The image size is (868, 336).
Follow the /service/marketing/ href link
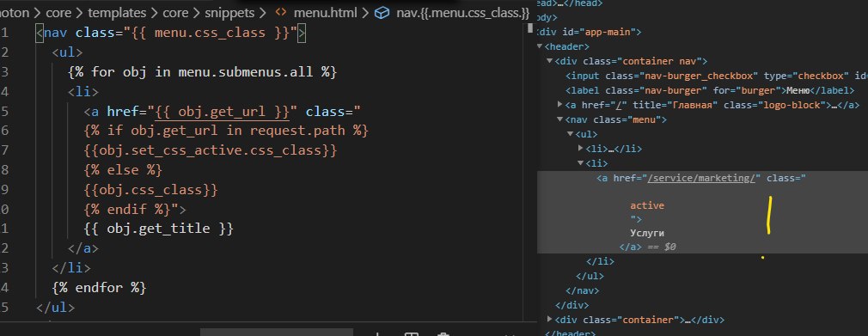pyautogui.click(x=700, y=178)
